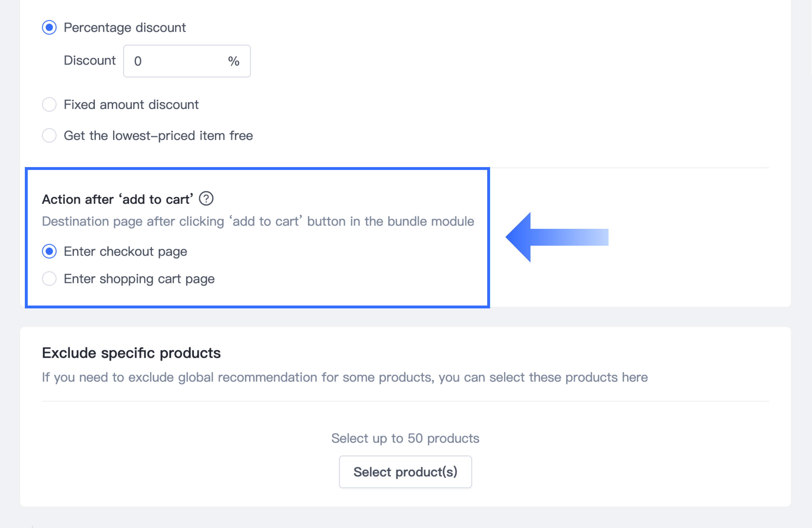Click the 'Enter checkout page' label text

click(125, 251)
